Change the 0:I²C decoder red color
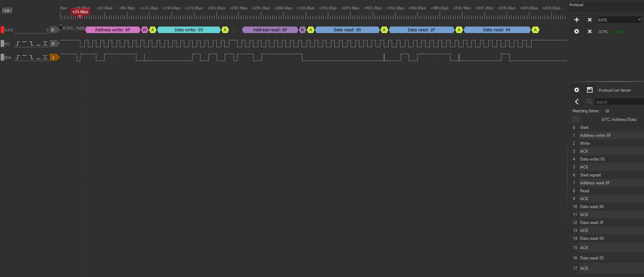Image resolution: width=644 pixels, height=277 pixels. tap(2, 30)
